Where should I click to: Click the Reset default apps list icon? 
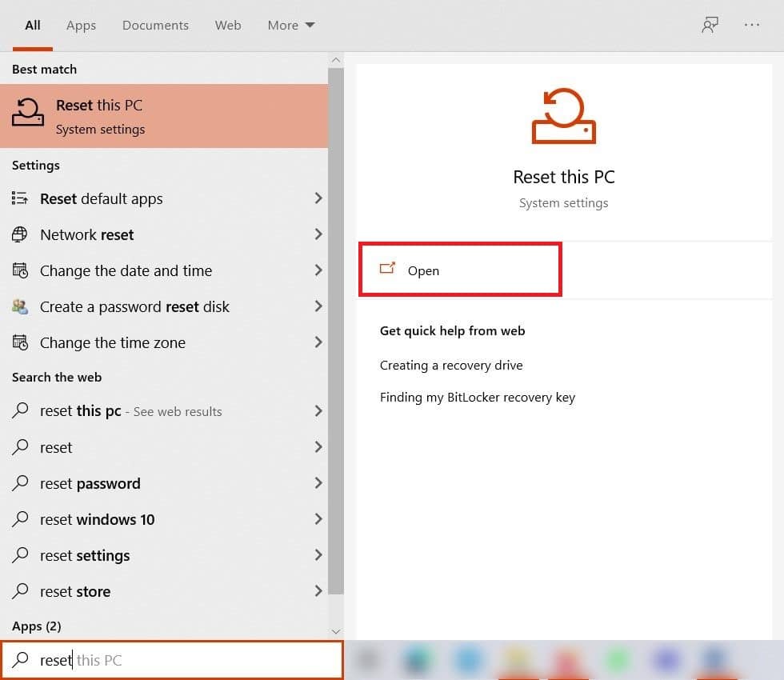click(21, 198)
